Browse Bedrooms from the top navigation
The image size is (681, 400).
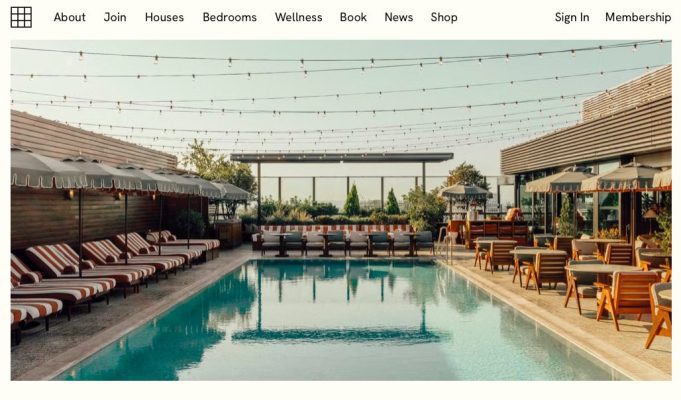click(x=229, y=17)
